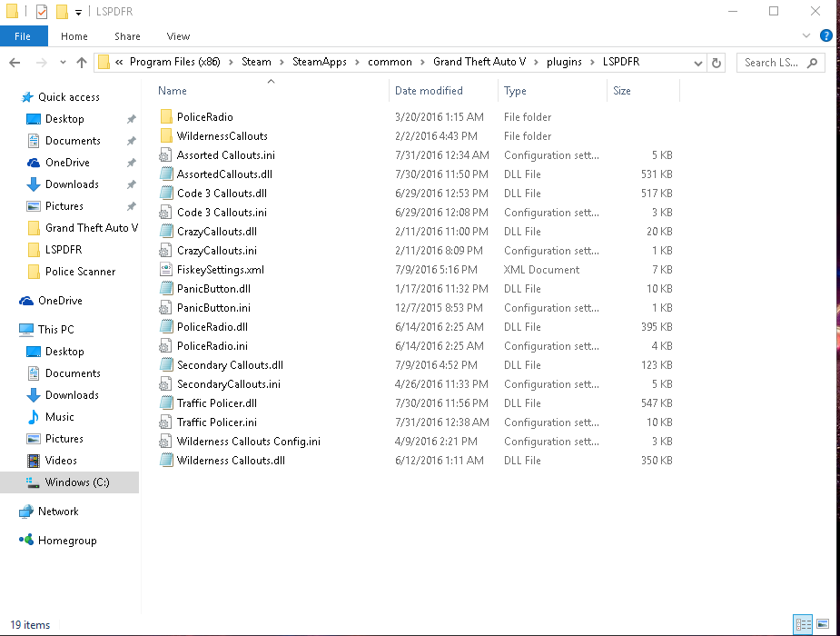Select Secondary Callouts.dll file name

pos(230,365)
